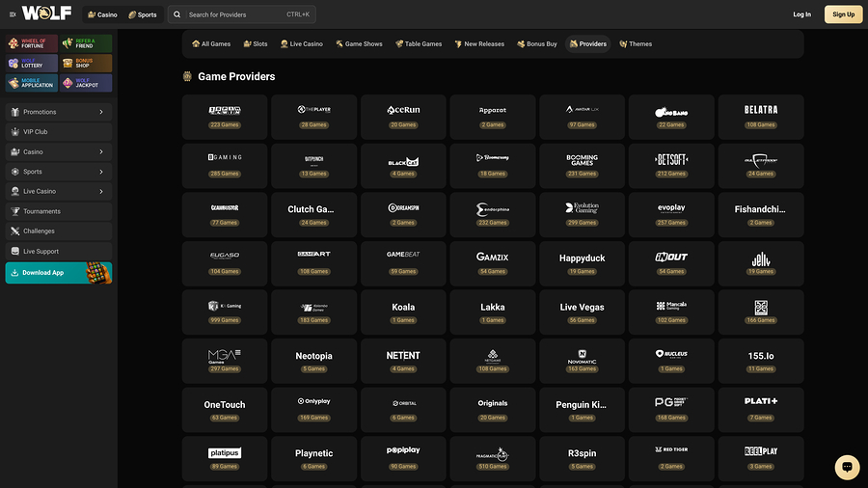Select the Providers tab
Screen dimensions: 868x488
(x=588, y=43)
